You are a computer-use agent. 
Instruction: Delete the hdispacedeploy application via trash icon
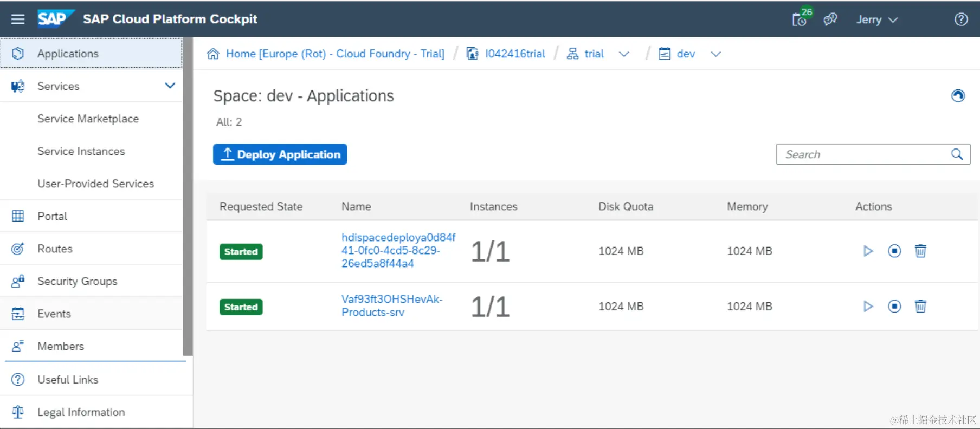coord(920,251)
